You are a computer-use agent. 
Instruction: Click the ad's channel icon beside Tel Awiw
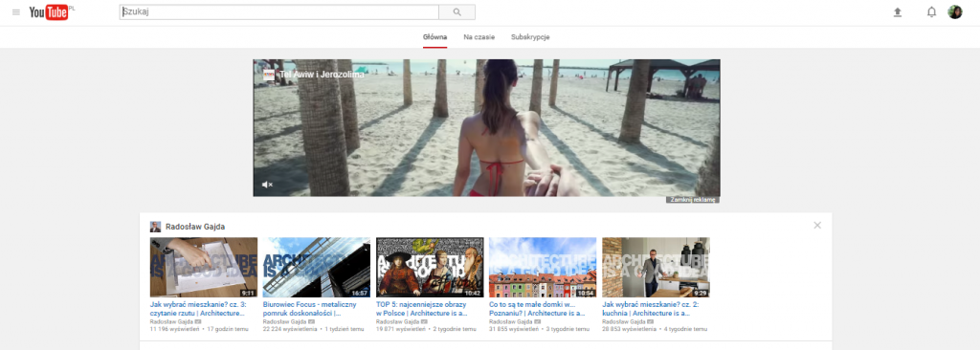tap(269, 75)
